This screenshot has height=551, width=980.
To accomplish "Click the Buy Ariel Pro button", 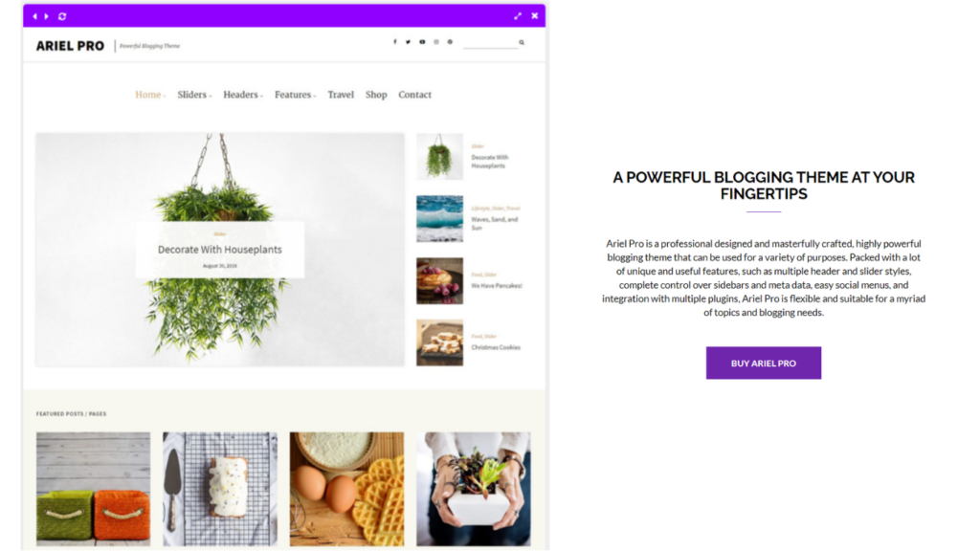I will pos(763,363).
